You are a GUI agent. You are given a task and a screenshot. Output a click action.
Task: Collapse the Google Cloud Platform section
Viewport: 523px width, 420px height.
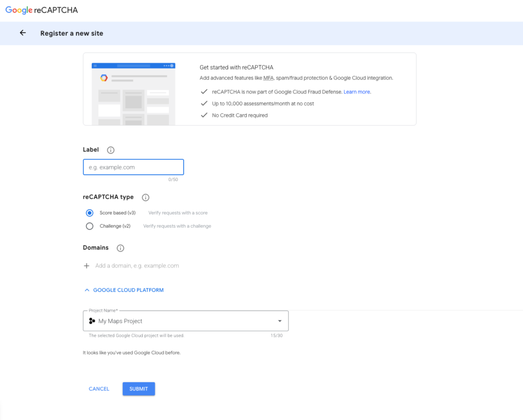[124, 290]
